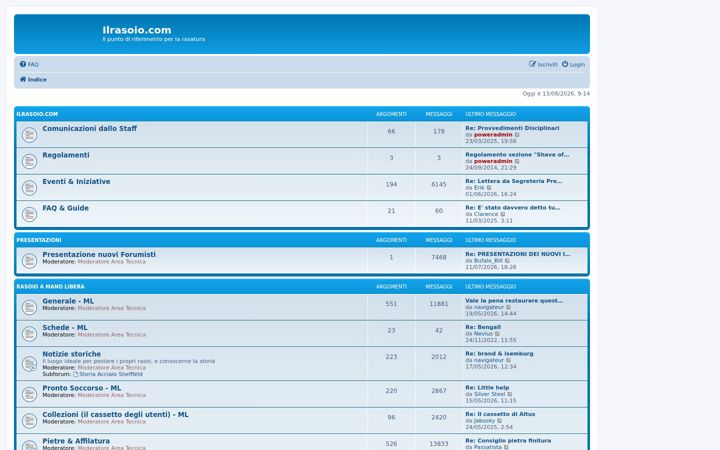Click forum icon beside Presentazione nuovi Forumisti
The height and width of the screenshot is (450, 720).
coord(29,261)
